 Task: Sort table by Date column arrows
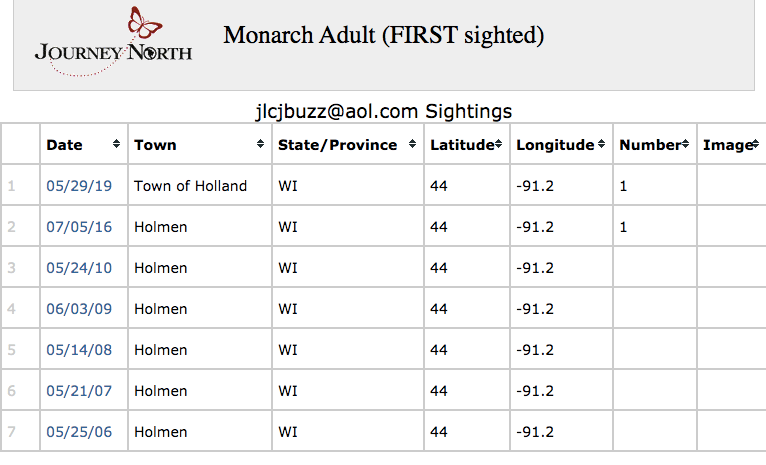click(117, 145)
